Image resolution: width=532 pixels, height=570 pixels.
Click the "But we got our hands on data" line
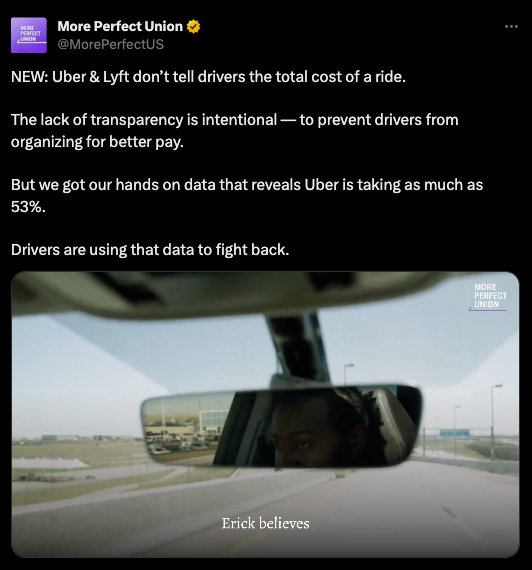click(247, 185)
